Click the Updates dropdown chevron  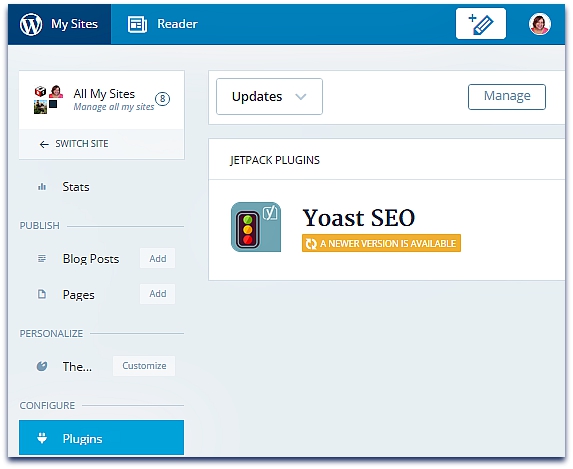click(x=301, y=97)
